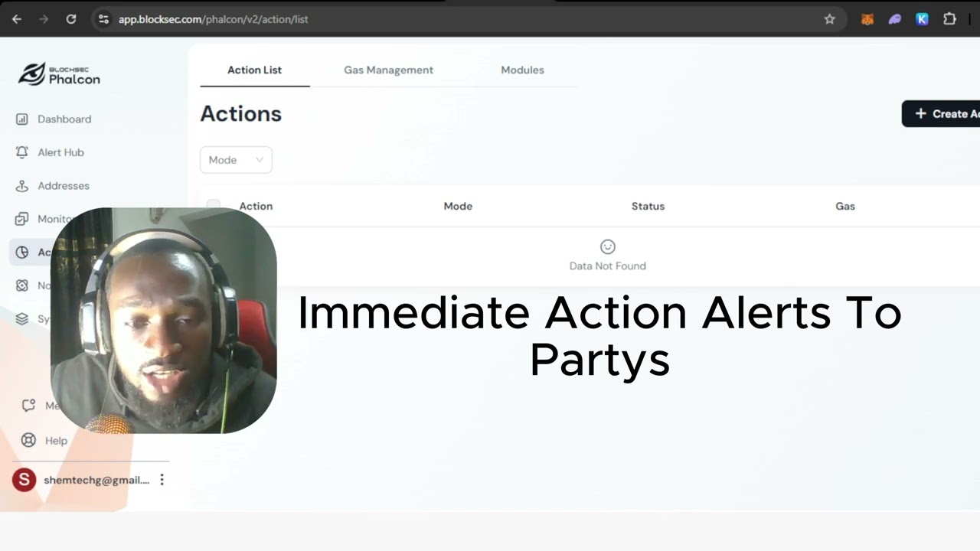Screen dimensions: 980x551
Task: Click the browser Extensions puzzle icon
Action: pyautogui.click(x=949, y=19)
